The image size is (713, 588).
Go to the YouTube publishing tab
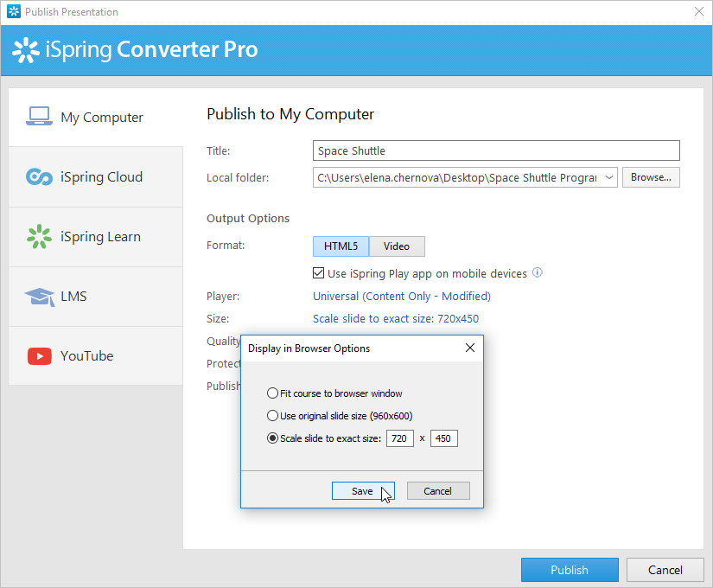(95, 356)
